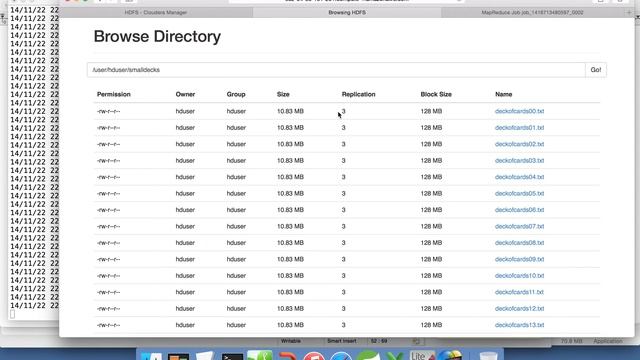
Task: Select 10.83 MB size of deckofcards03.txt
Action: point(290,160)
